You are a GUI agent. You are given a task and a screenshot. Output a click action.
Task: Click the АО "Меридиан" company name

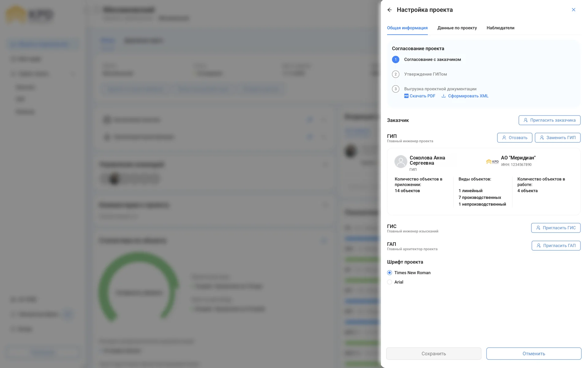point(518,158)
